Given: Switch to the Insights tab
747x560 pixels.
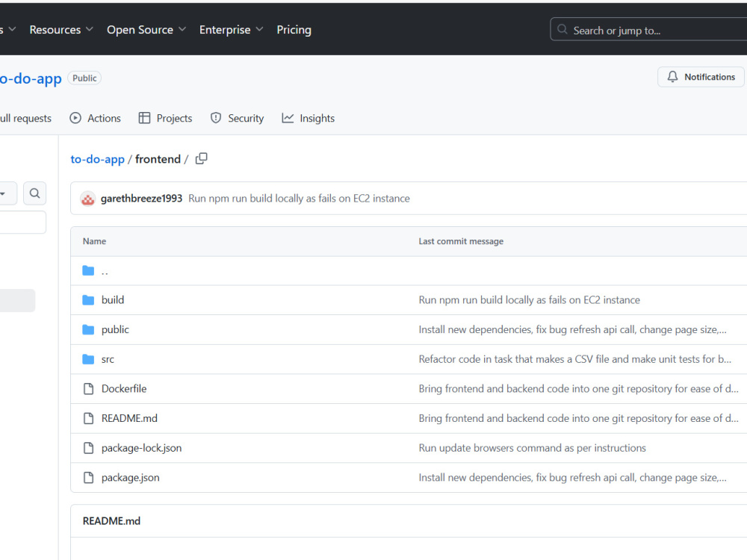Looking at the screenshot, I should (x=309, y=118).
